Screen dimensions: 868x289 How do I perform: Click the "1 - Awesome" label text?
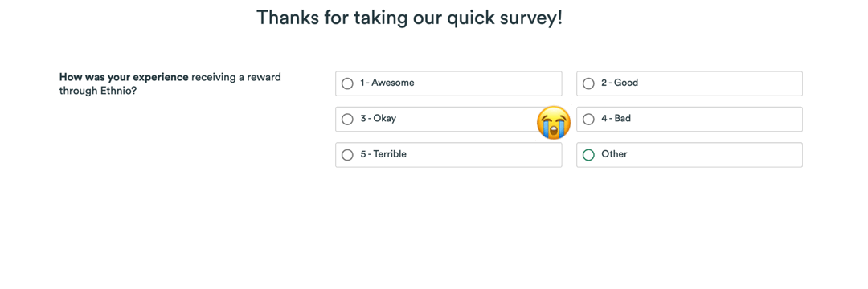point(387,83)
